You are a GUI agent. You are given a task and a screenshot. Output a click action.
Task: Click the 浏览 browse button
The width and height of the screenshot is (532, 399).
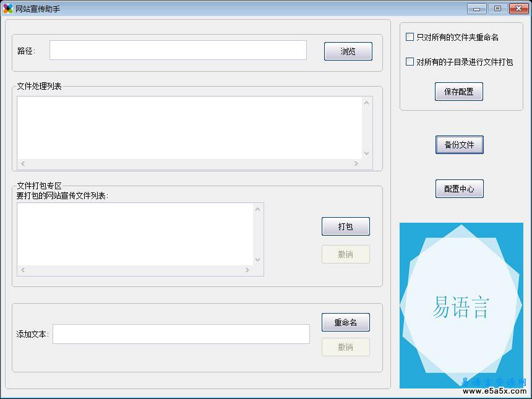[348, 51]
